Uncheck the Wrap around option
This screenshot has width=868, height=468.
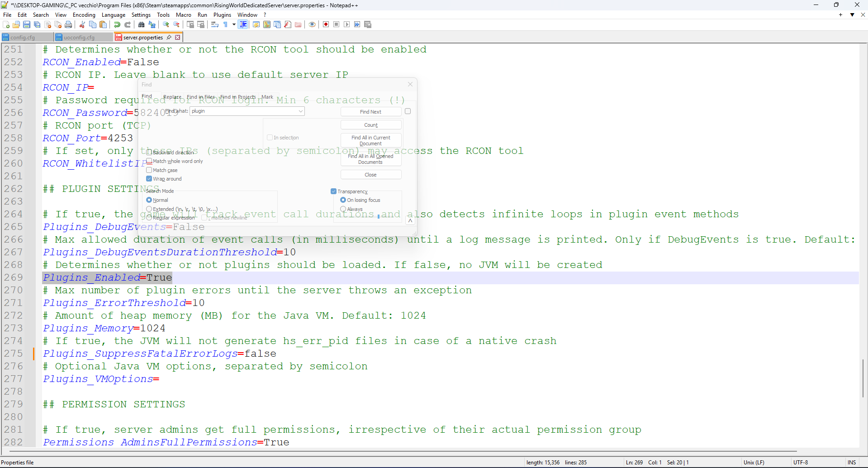pyautogui.click(x=149, y=179)
